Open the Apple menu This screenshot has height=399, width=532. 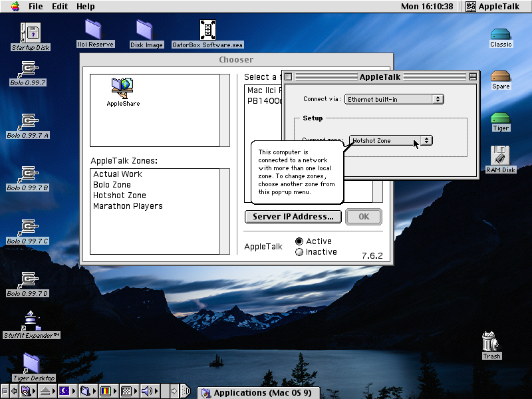point(15,7)
